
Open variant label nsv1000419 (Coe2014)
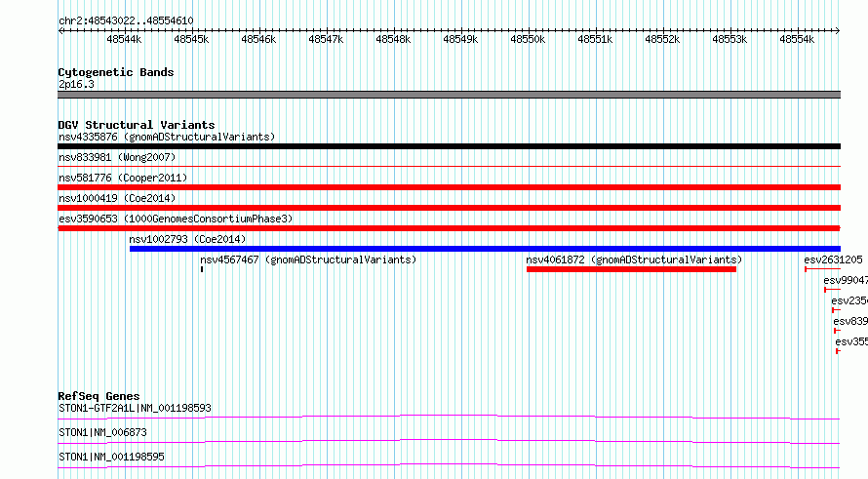(x=117, y=198)
